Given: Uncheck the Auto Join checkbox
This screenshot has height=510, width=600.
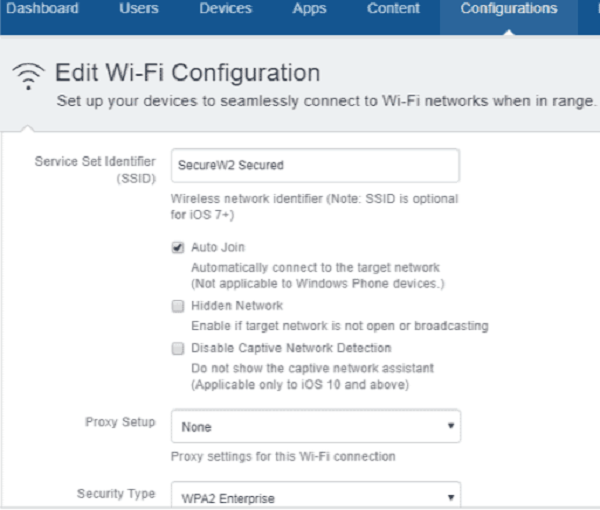Looking at the screenshot, I should click(178, 247).
